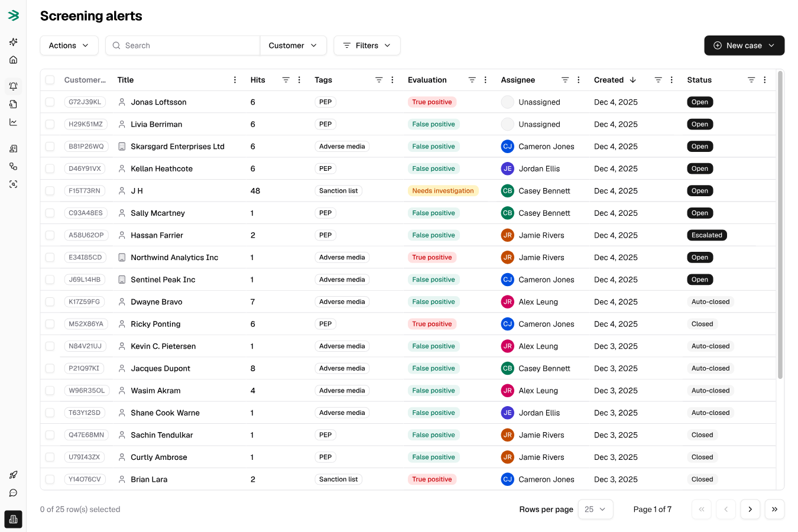This screenshot has height=532, width=798.
Task: Go to the next page of results
Action: (750, 509)
